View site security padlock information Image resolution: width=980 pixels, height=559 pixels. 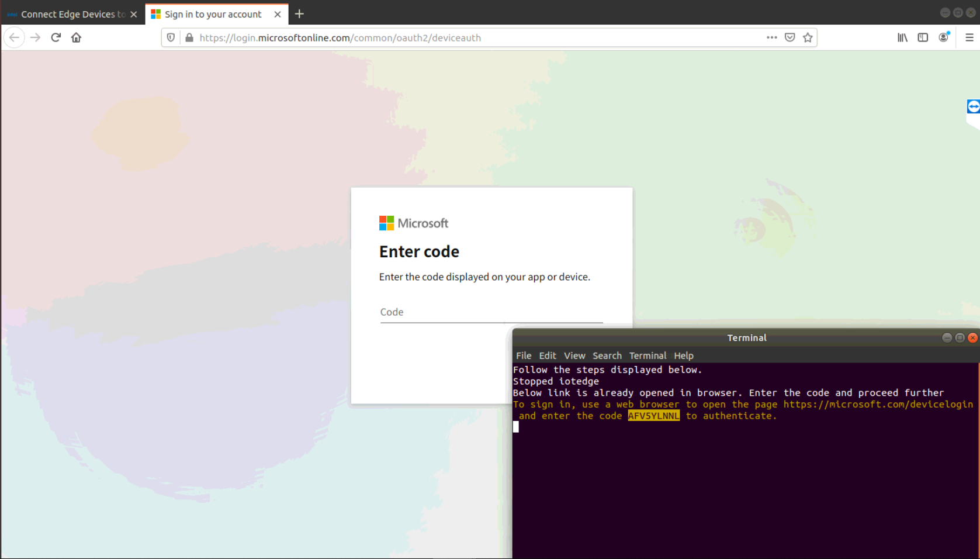tap(189, 37)
